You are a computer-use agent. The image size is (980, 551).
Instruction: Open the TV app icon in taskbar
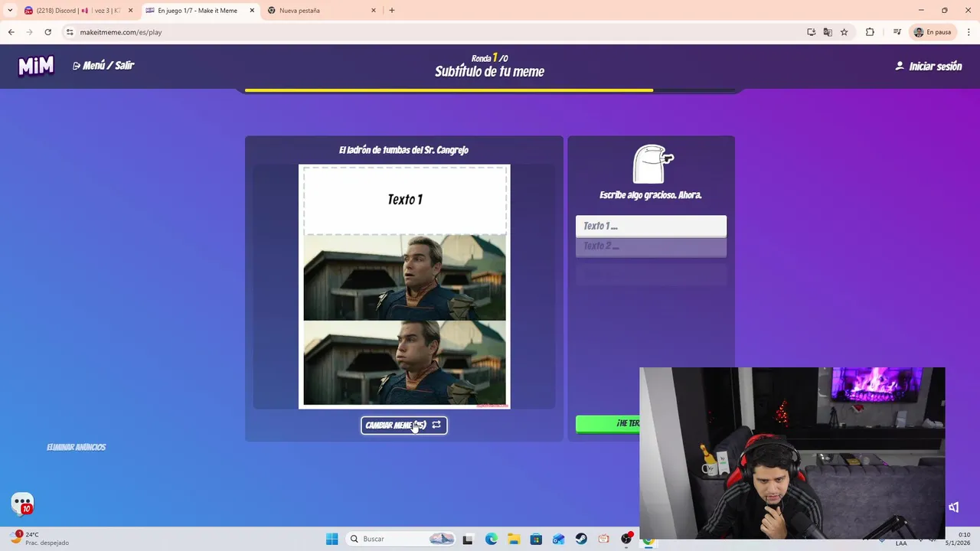click(x=603, y=539)
